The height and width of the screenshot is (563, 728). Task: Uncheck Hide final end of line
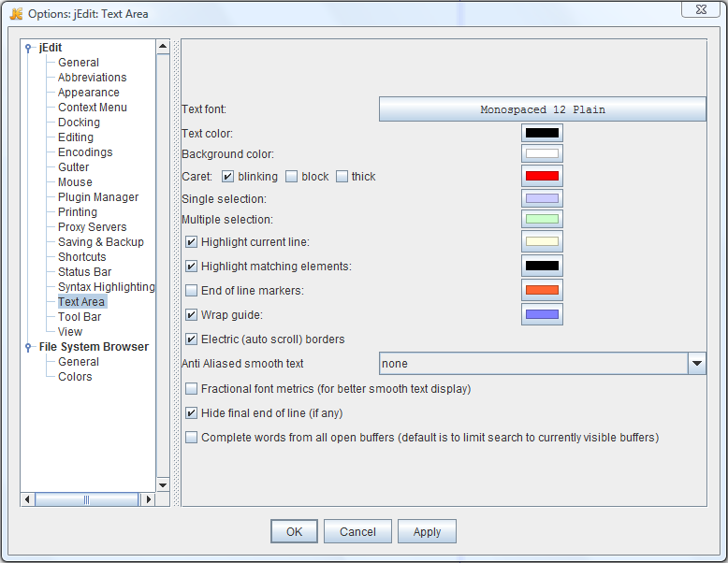coord(191,413)
